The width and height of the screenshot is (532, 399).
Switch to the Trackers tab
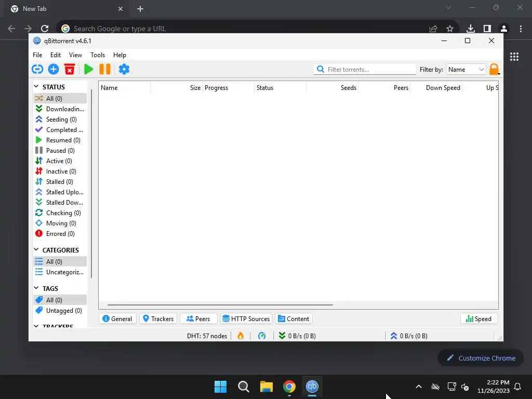pyautogui.click(x=158, y=318)
